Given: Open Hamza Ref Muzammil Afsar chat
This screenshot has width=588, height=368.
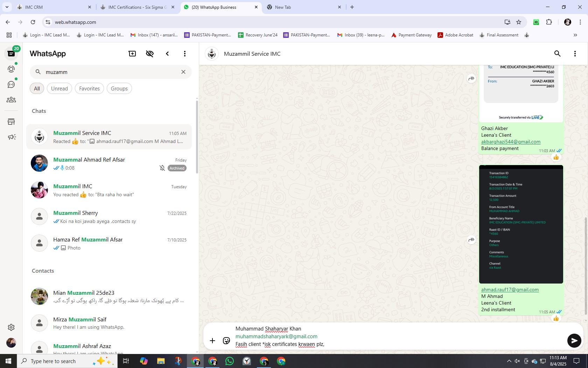Looking at the screenshot, I should [109, 243].
